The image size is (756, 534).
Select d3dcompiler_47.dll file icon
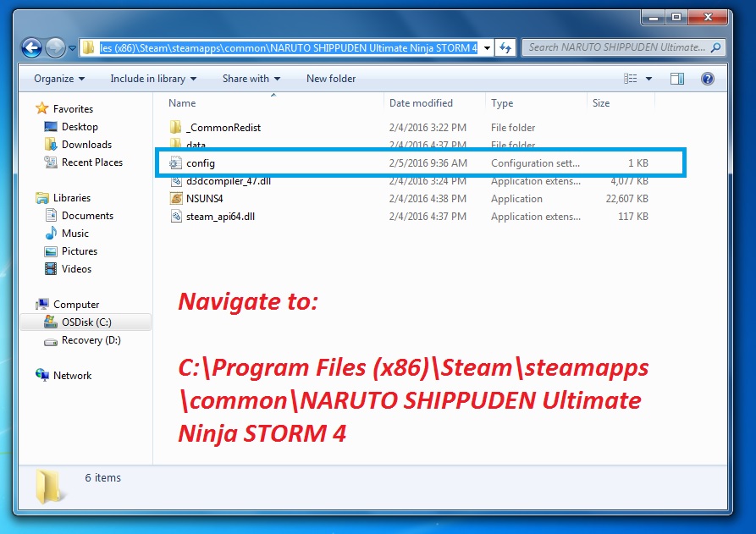(x=176, y=181)
